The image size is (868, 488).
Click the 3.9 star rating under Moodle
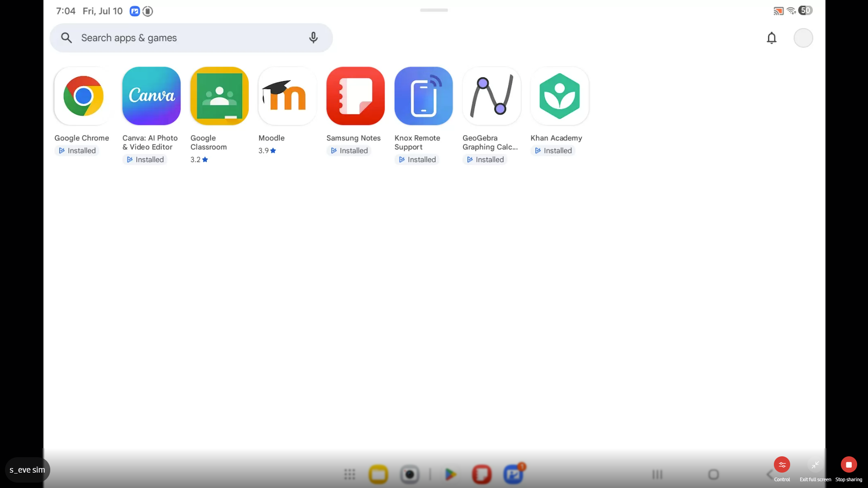coord(267,151)
